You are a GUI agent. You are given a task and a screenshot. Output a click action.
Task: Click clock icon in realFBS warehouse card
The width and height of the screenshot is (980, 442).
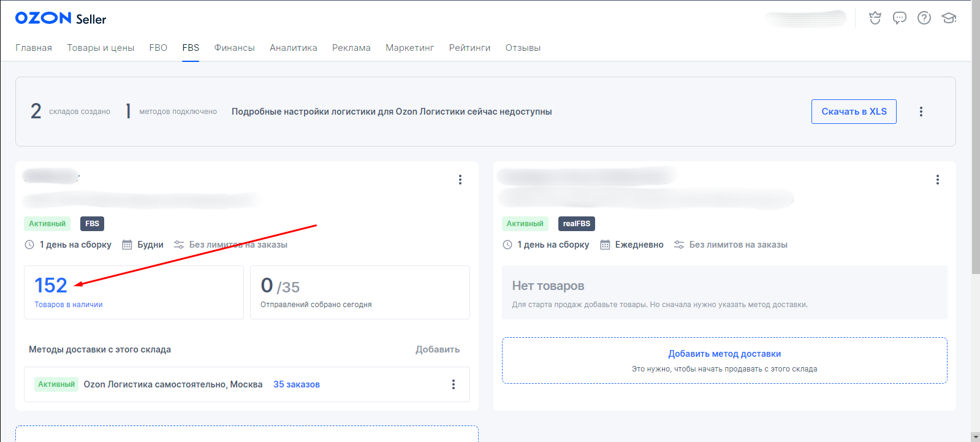point(507,245)
